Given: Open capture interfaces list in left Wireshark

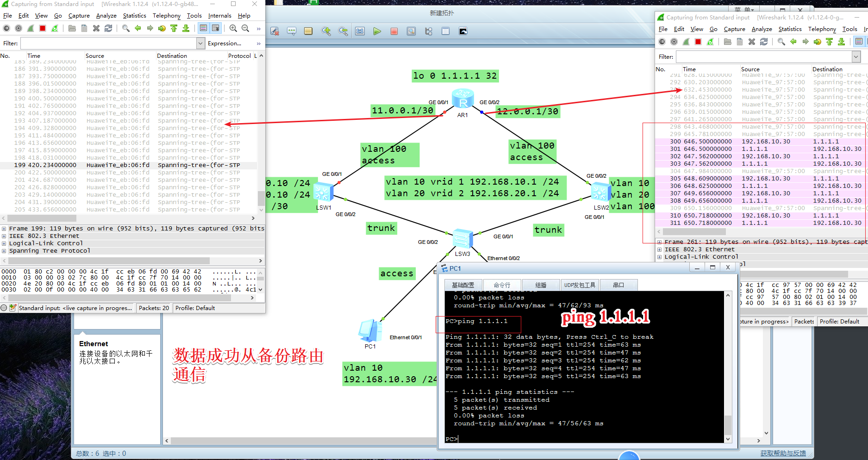Looking at the screenshot, I should (x=6, y=28).
